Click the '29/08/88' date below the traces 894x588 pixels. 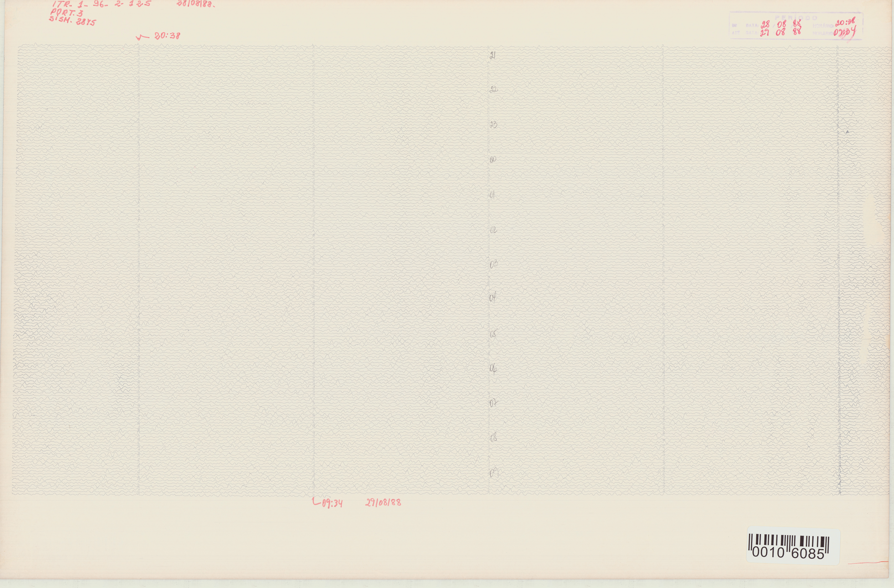pos(383,502)
